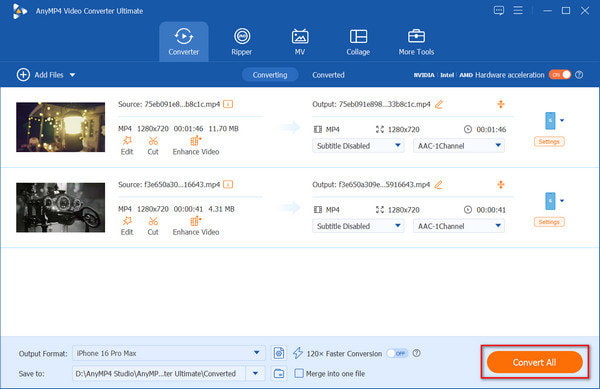Rename output f3e650a309e...5916643.mp4 with pencil icon

[439, 184]
